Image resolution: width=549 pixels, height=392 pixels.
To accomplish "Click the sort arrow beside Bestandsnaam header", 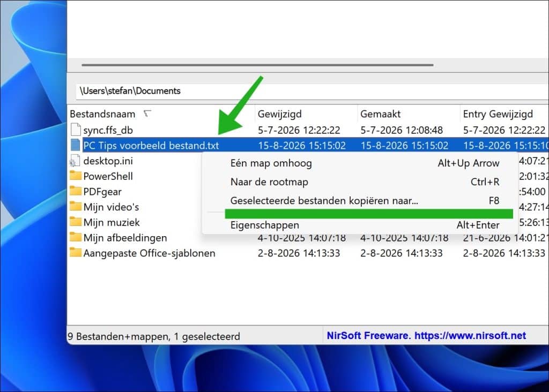I will tap(147, 114).
